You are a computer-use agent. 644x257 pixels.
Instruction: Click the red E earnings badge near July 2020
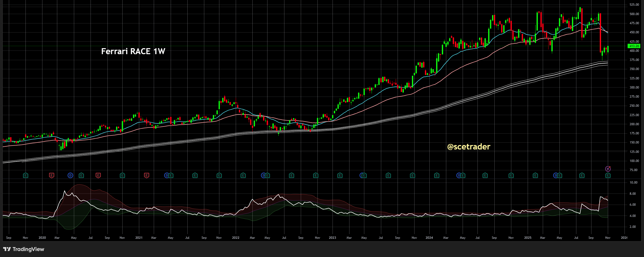click(98, 175)
